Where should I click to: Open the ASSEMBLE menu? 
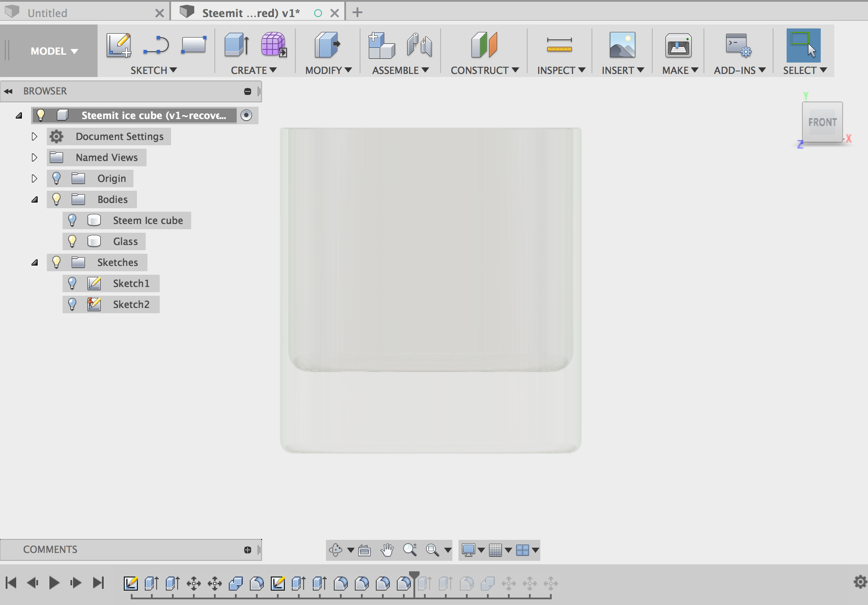click(400, 70)
